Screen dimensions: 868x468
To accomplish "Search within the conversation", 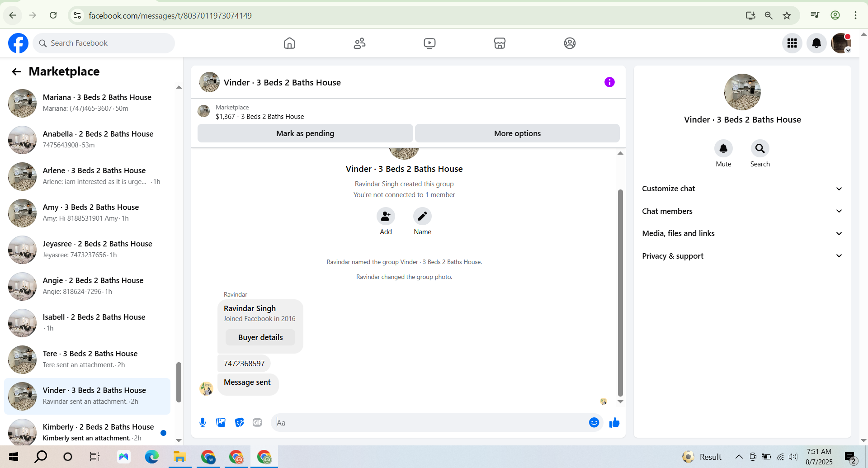I will tap(760, 148).
